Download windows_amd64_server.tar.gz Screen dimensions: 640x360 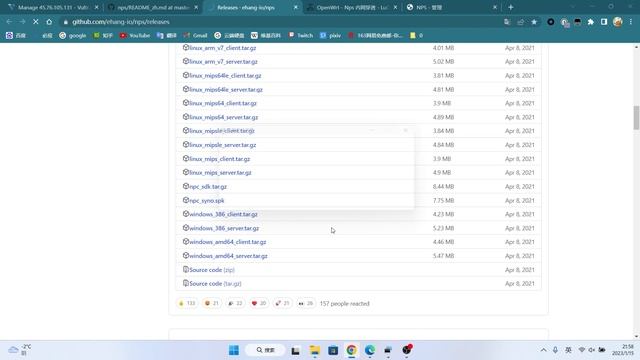(x=228, y=256)
